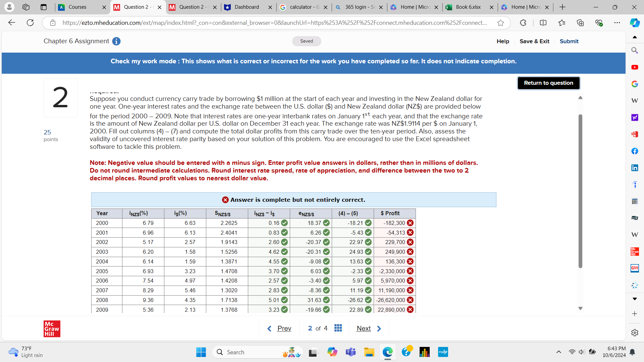Go to the Next question link
The width and height of the screenshot is (644, 362).
tap(364, 328)
